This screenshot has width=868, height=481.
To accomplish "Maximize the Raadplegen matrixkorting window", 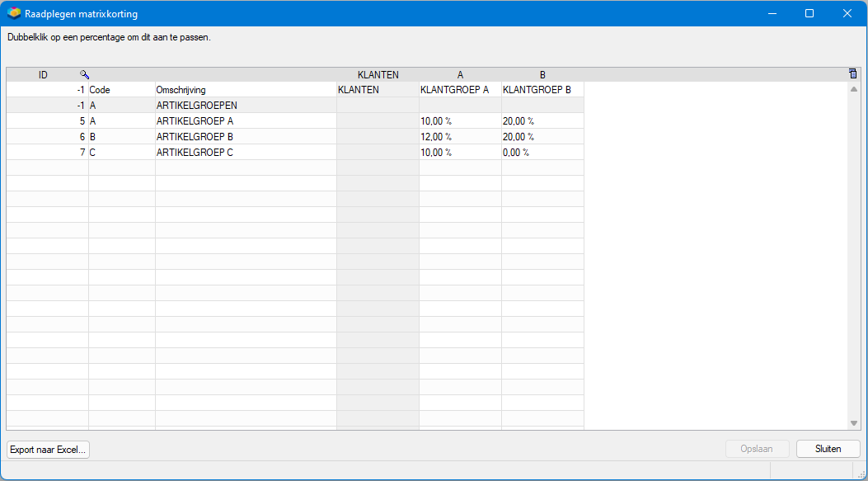I will point(809,13).
